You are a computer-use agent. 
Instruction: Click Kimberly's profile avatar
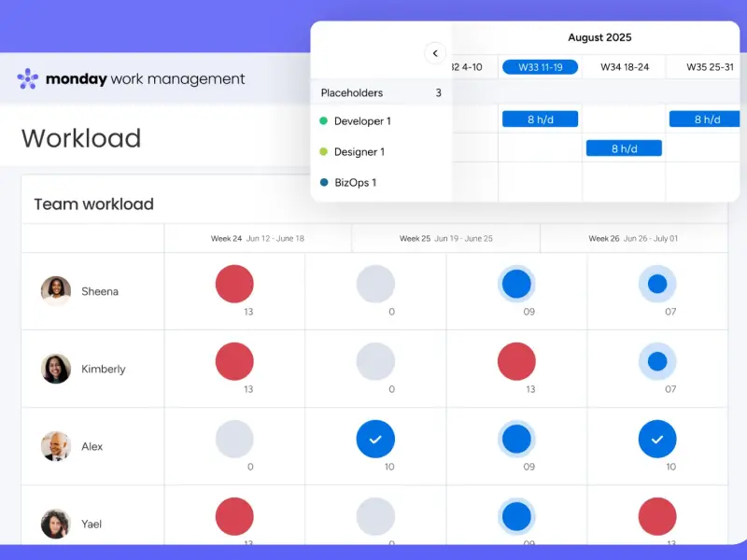pyautogui.click(x=56, y=369)
